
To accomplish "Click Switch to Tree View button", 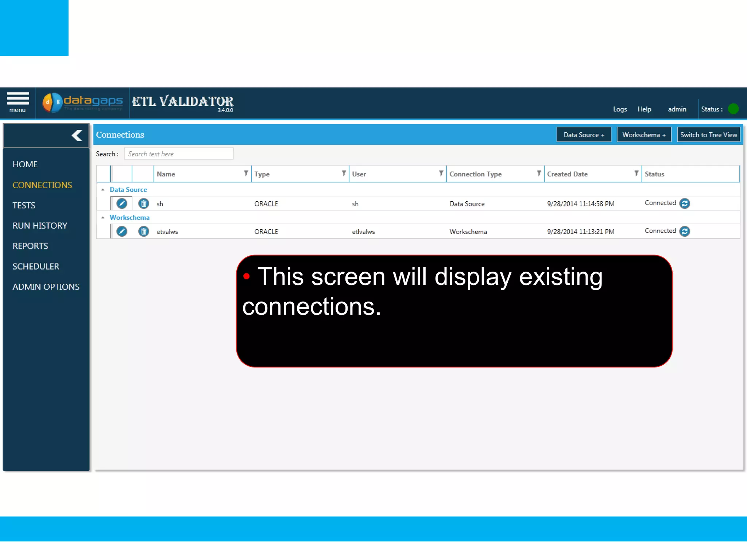I will pos(708,135).
